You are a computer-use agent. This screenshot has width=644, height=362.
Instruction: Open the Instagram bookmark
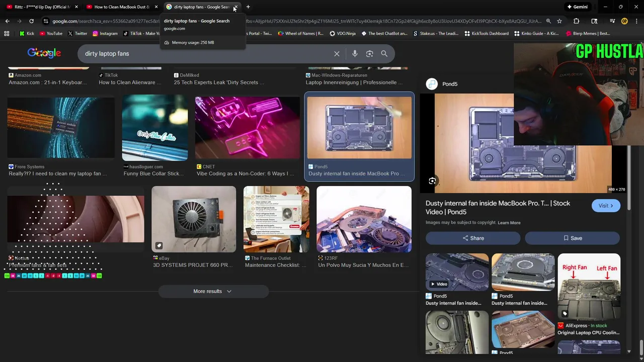click(x=105, y=34)
